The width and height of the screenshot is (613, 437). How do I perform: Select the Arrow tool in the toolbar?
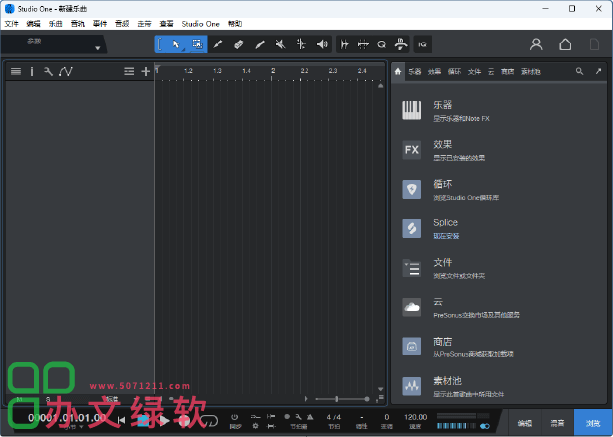coord(176,44)
